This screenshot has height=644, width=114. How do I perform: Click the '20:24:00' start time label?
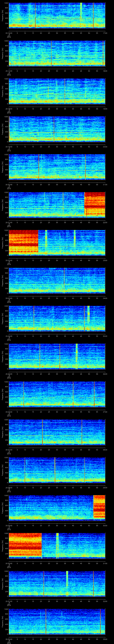9,336
